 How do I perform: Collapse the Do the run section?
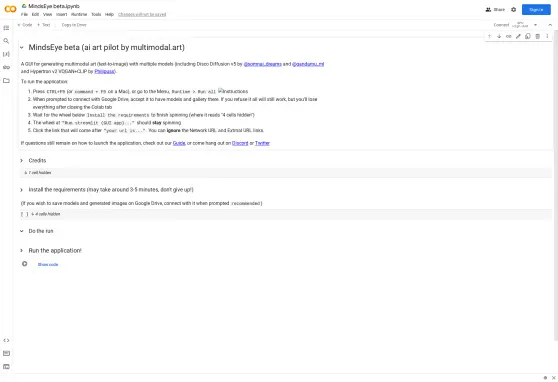click(x=22, y=231)
